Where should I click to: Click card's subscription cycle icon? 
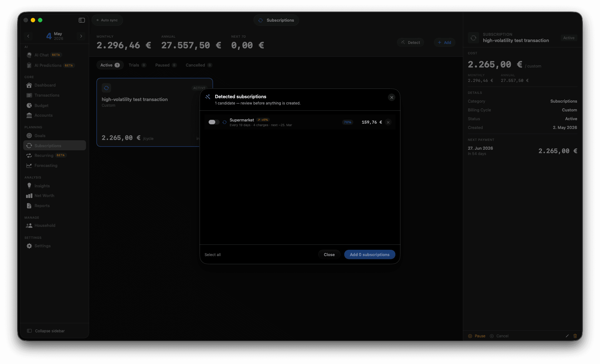click(106, 88)
